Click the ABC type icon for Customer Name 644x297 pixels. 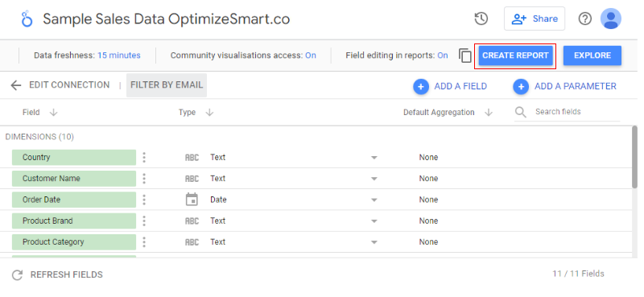192,179
